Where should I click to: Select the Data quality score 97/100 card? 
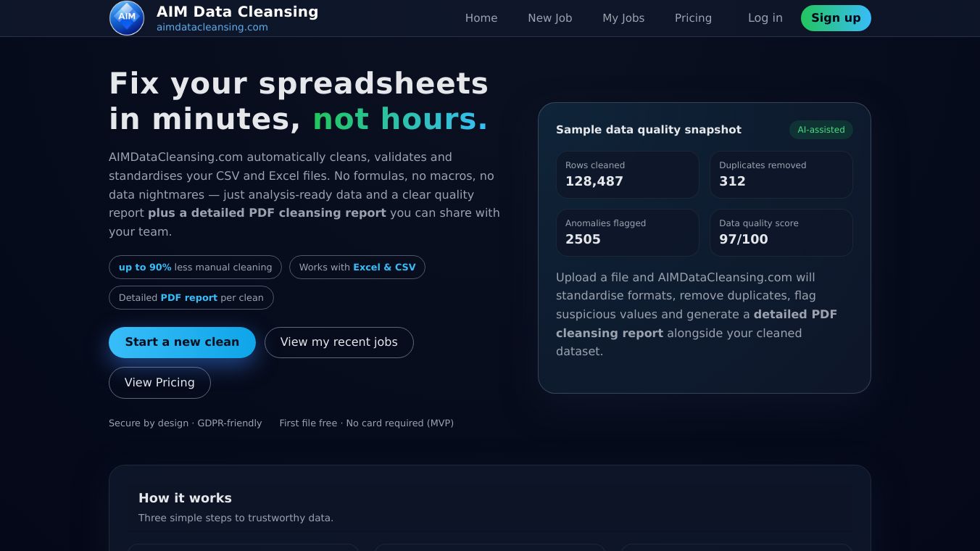point(781,233)
